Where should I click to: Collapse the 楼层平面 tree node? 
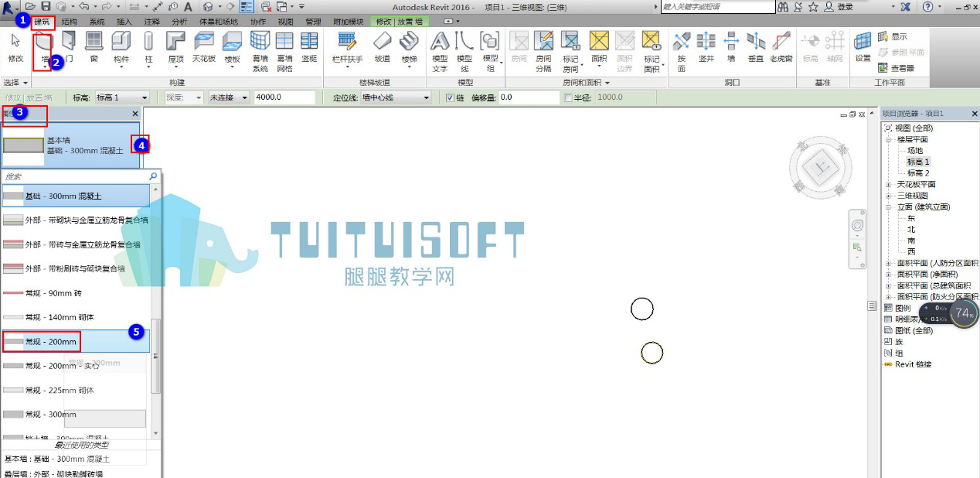[x=889, y=140]
